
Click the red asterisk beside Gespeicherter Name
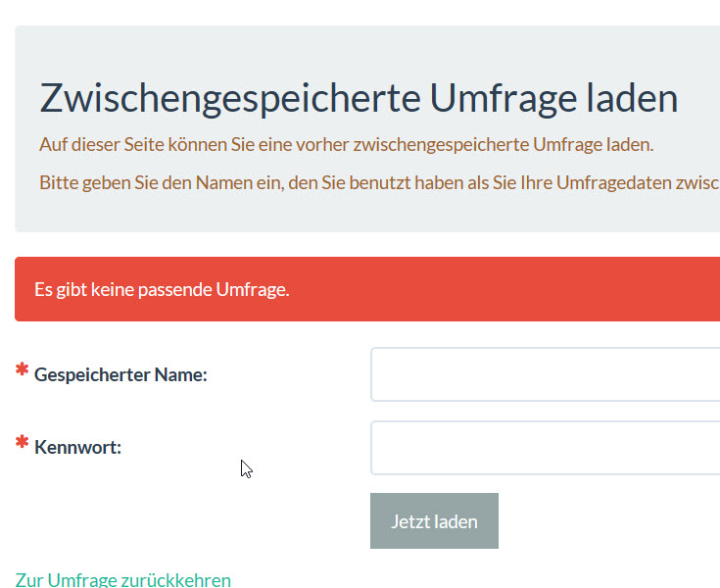pos(22,371)
